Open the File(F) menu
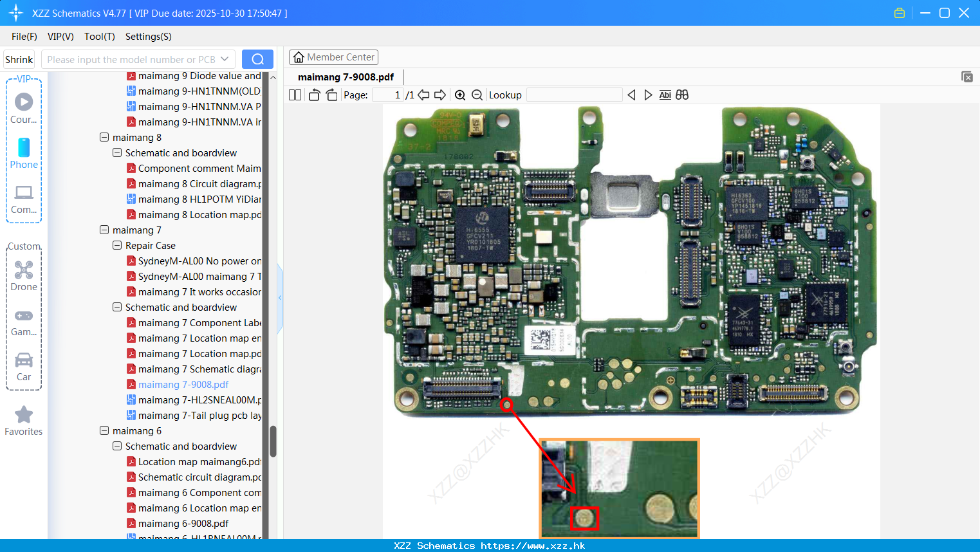Image resolution: width=980 pixels, height=552 pixels. [24, 37]
